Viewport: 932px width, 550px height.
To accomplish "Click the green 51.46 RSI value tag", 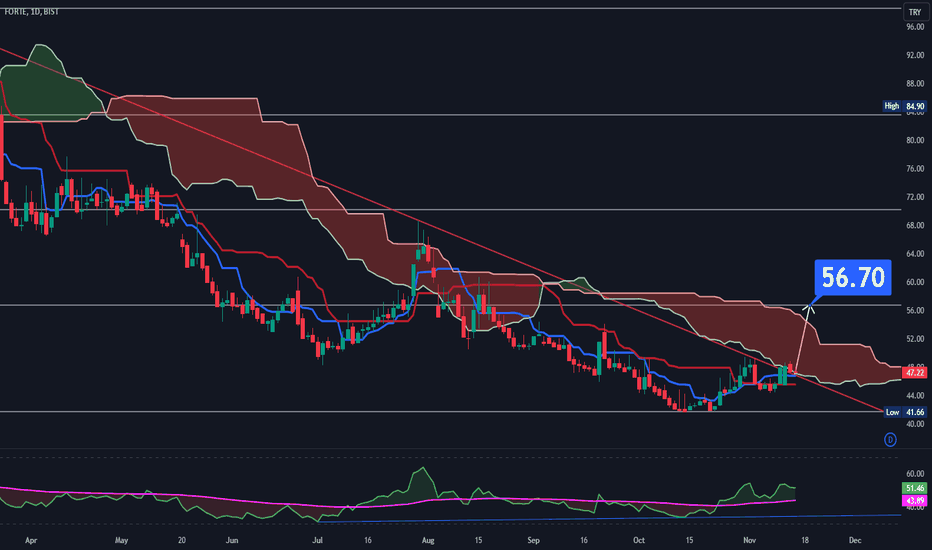I will click(915, 488).
